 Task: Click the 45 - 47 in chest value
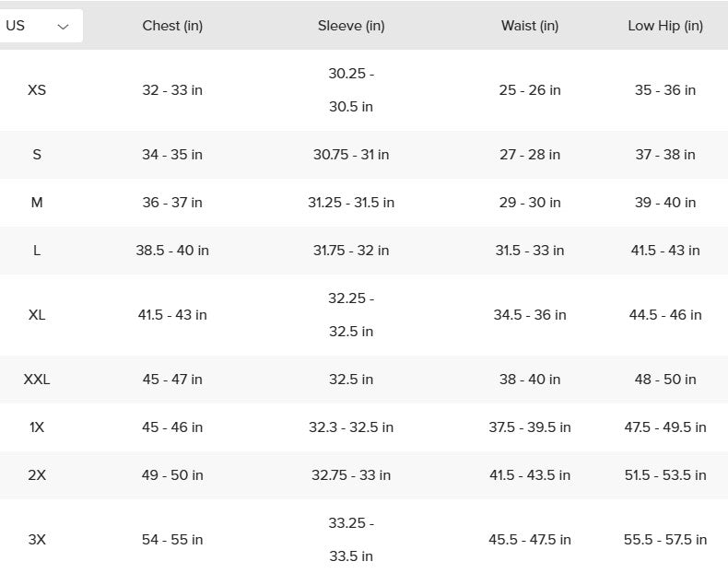[x=172, y=380]
